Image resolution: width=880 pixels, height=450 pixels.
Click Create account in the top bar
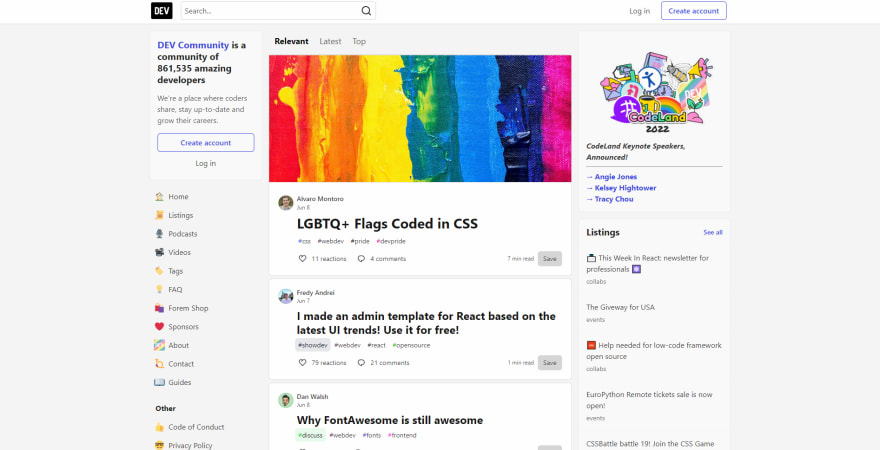tap(694, 11)
